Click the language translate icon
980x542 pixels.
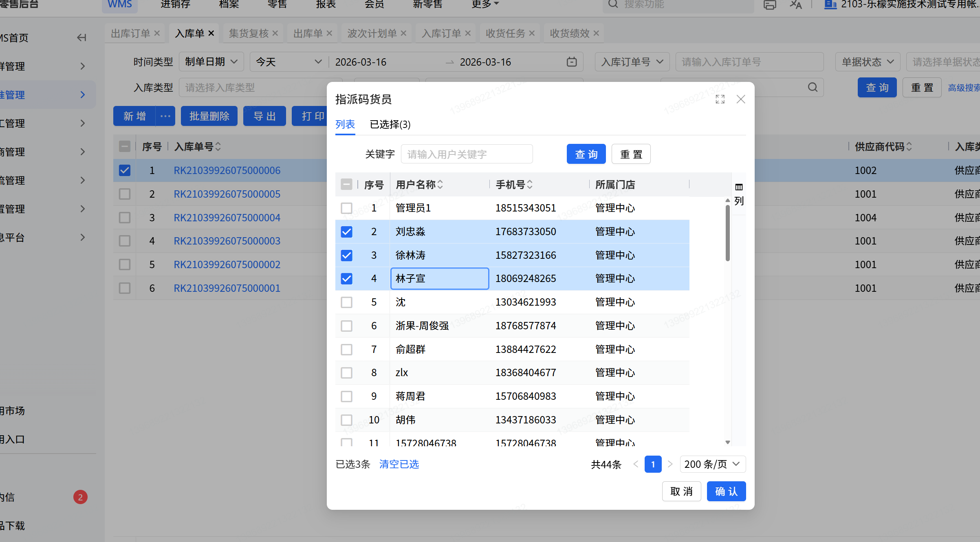point(795,4)
